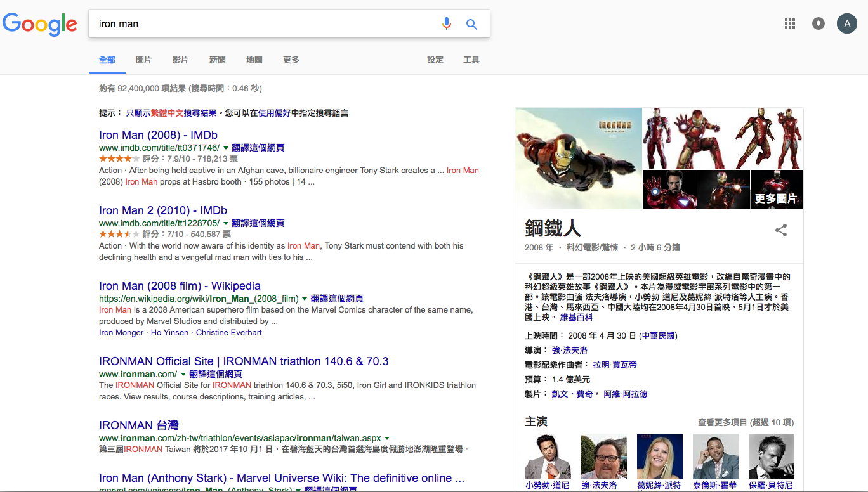Image resolution: width=868 pixels, height=492 pixels.
Task: Share the Iron Man knowledge panel
Action: click(x=781, y=230)
